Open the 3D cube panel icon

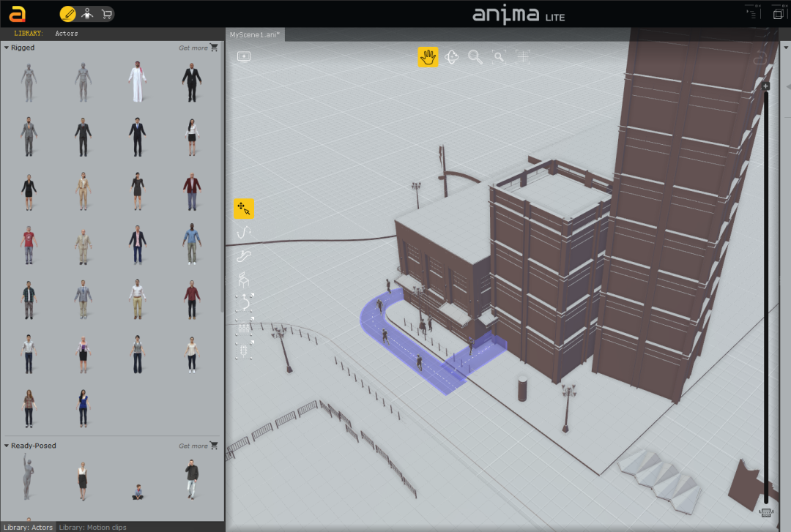[778, 14]
